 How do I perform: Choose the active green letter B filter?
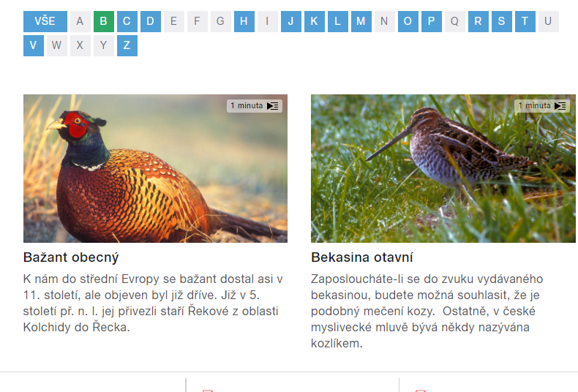(104, 21)
